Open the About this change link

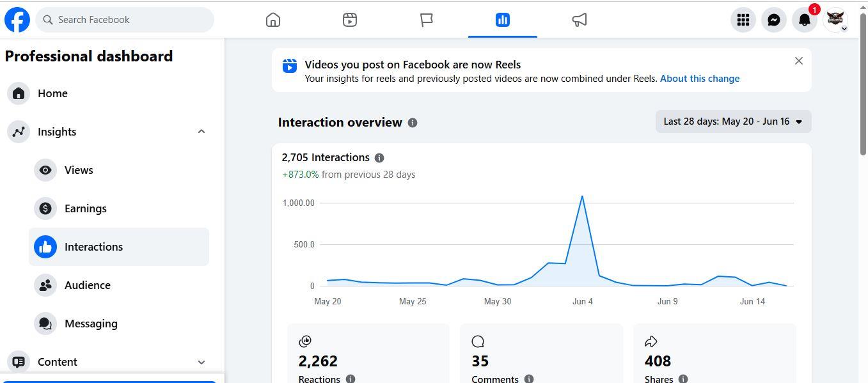[700, 79]
